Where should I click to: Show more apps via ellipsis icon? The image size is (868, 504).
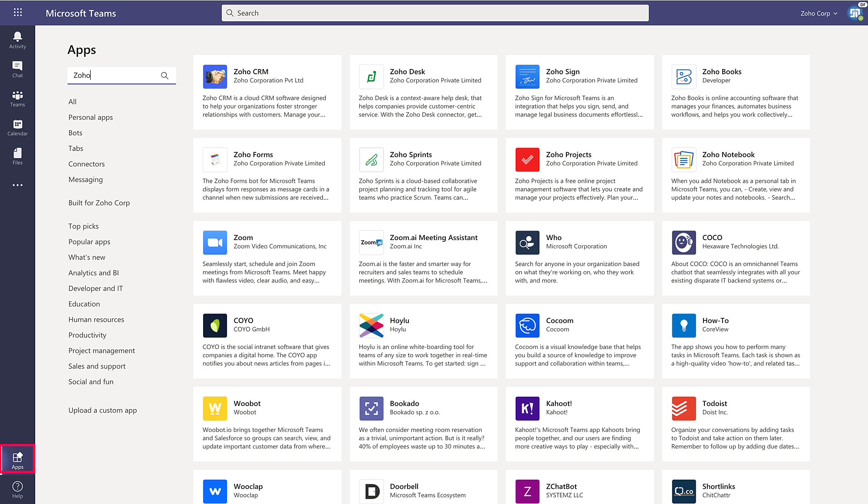click(x=17, y=185)
